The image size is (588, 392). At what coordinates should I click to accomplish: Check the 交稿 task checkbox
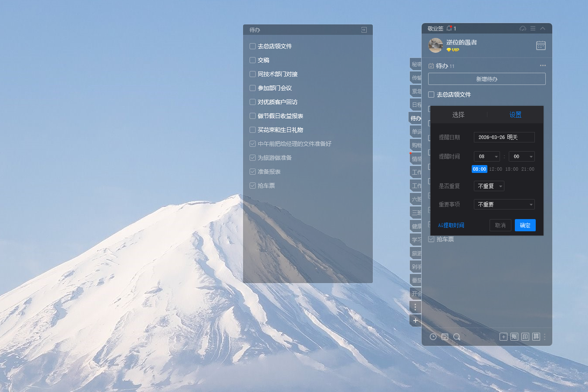253,60
